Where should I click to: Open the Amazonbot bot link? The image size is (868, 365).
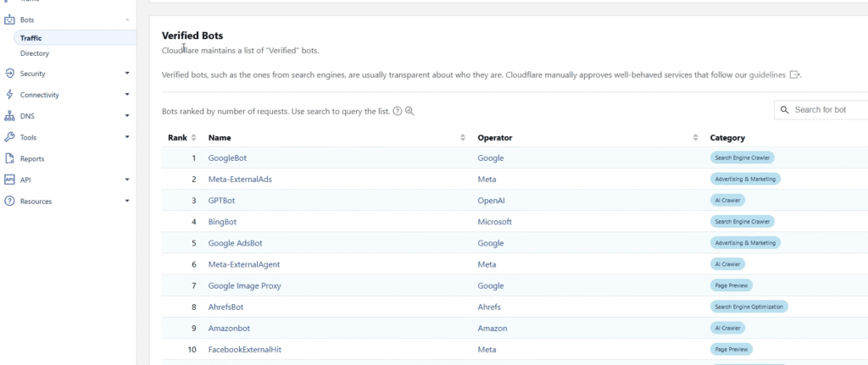pyautogui.click(x=229, y=329)
